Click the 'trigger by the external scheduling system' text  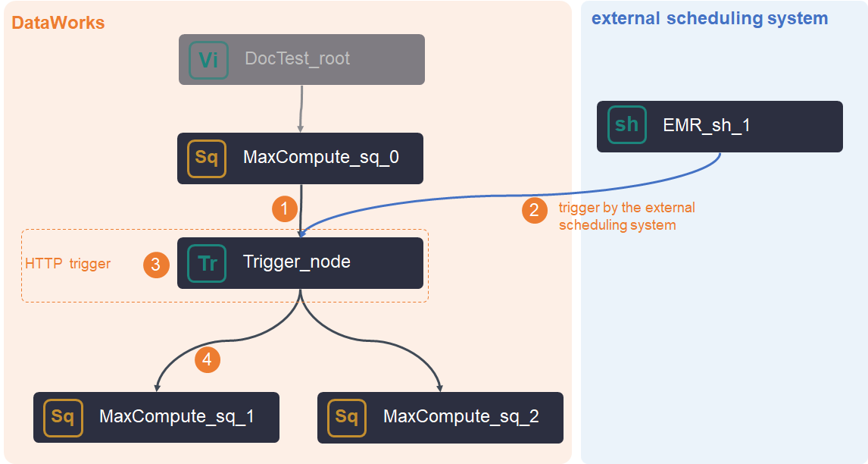626,216
